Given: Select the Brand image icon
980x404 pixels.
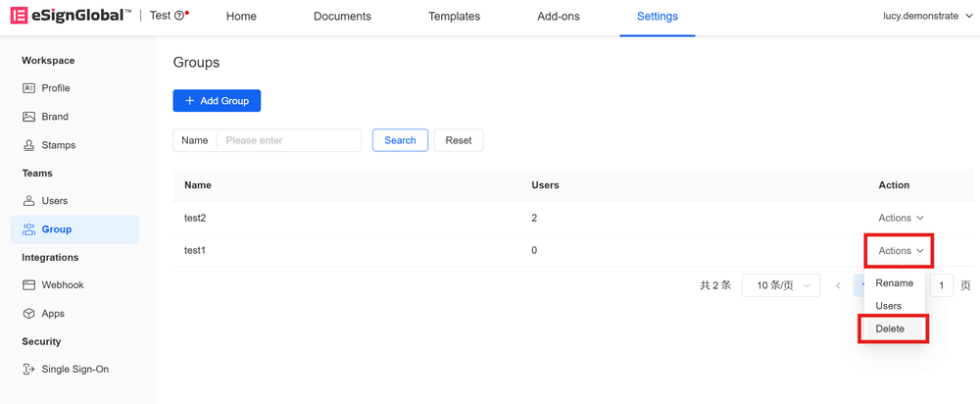Looking at the screenshot, I should [x=29, y=117].
